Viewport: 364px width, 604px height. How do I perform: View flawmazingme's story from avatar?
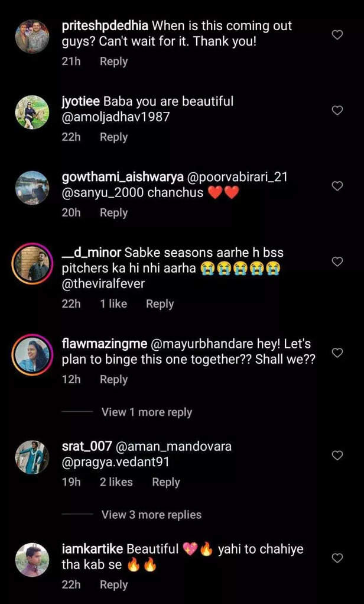click(32, 354)
